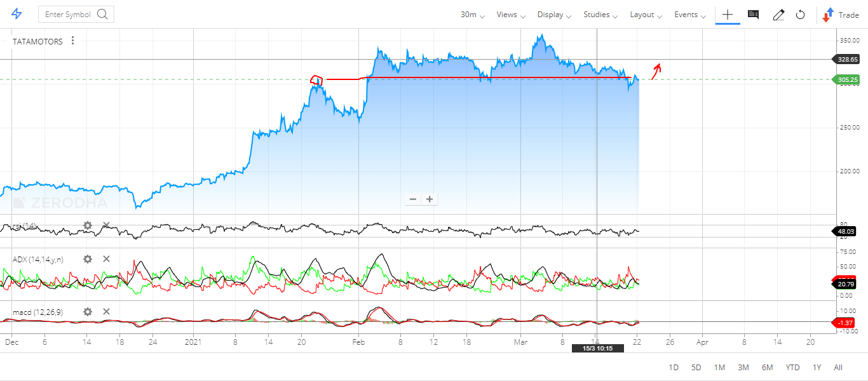Open the Display dropdown menu

[x=554, y=15]
